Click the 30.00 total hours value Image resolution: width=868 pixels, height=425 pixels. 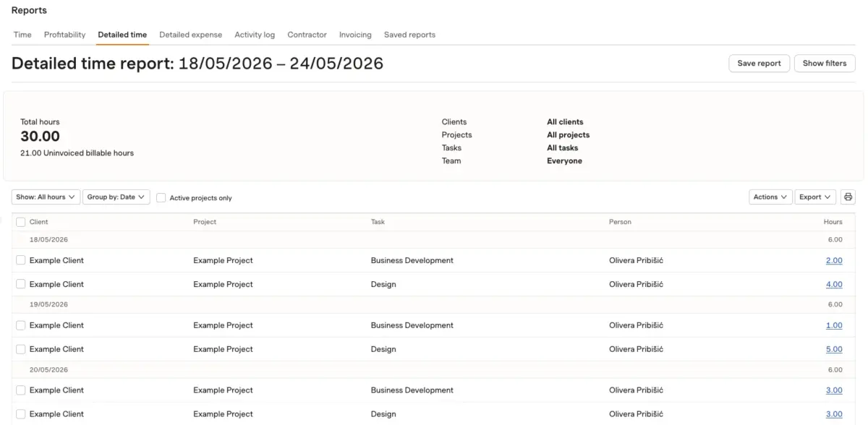40,137
